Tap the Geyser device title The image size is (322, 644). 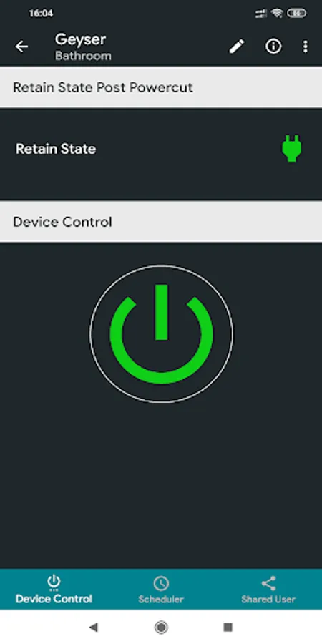click(80, 39)
